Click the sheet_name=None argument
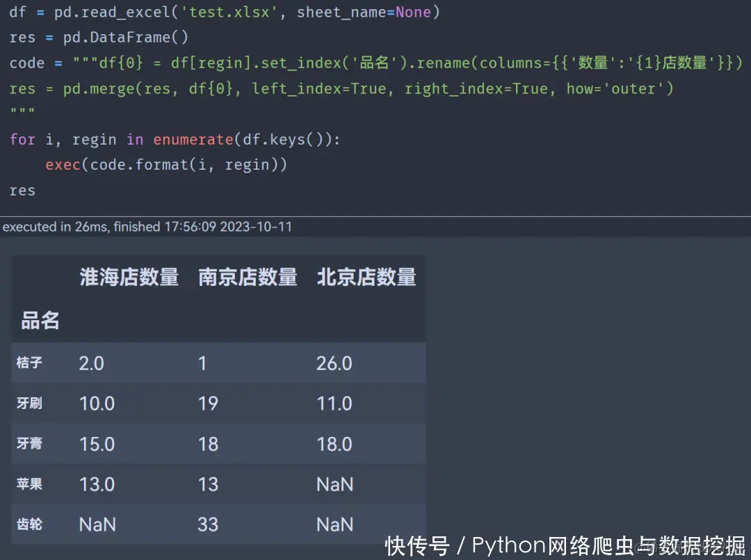The width and height of the screenshot is (751, 560). [x=362, y=12]
